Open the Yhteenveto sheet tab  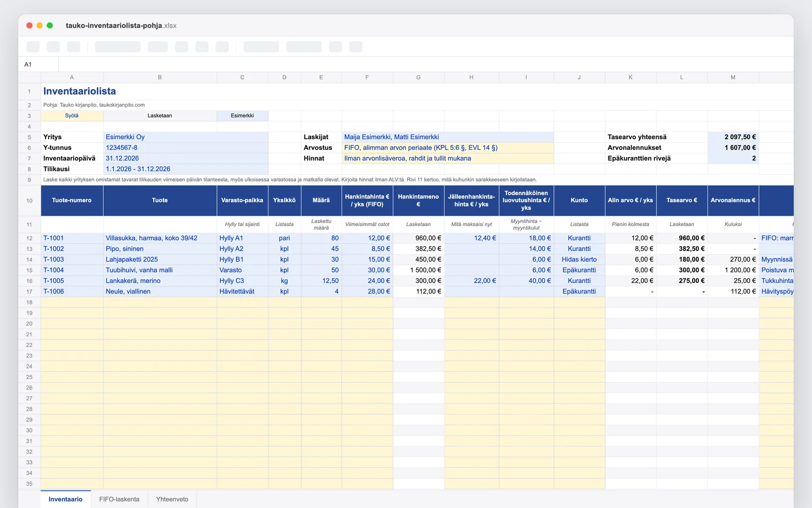click(x=172, y=499)
